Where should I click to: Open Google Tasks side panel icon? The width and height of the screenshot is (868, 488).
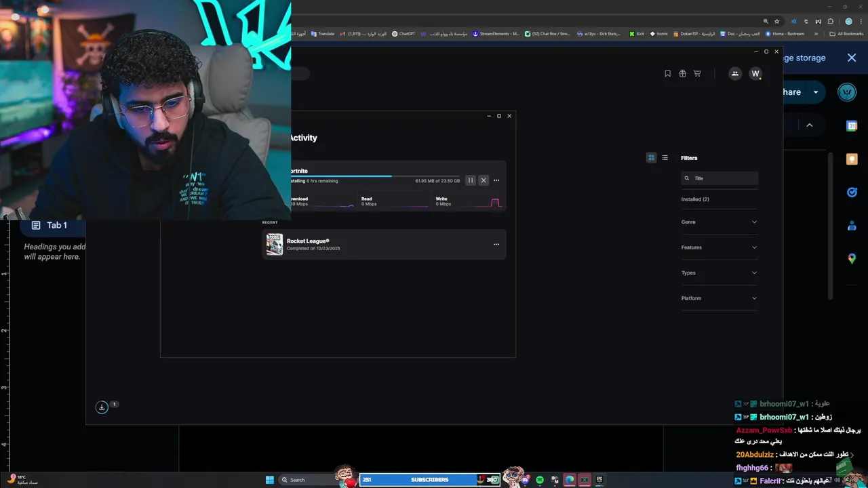click(852, 192)
